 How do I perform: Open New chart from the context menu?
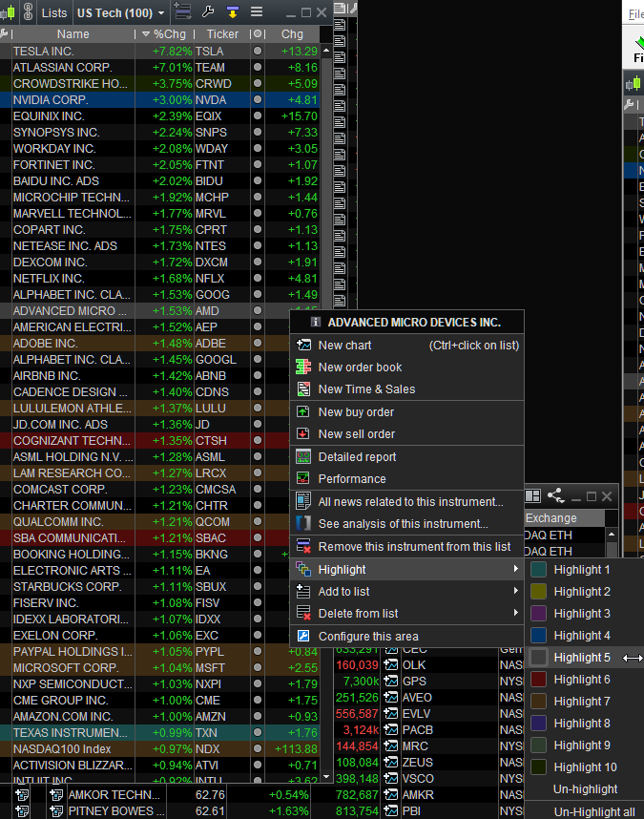point(407,346)
